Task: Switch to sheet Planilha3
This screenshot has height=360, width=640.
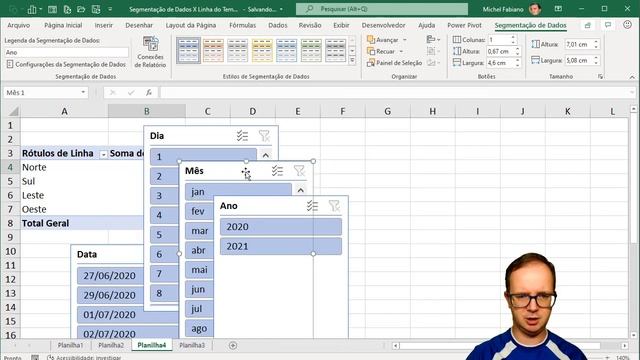Action: point(192,345)
